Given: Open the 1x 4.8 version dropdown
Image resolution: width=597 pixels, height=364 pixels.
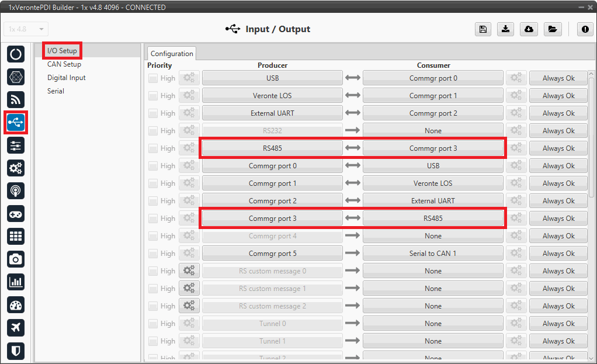Looking at the screenshot, I should click(26, 29).
